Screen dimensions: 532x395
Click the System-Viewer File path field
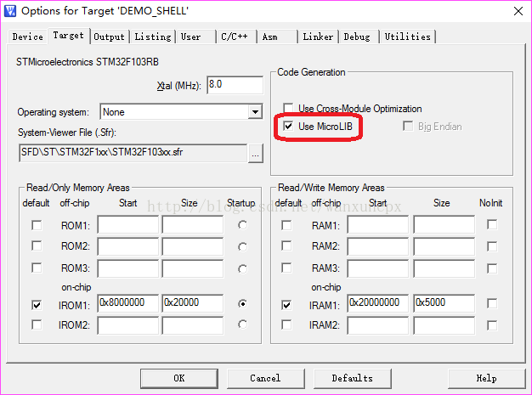click(133, 153)
